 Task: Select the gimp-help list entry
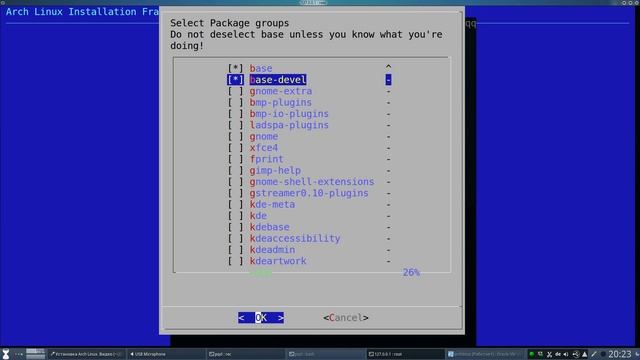pyautogui.click(x=275, y=171)
